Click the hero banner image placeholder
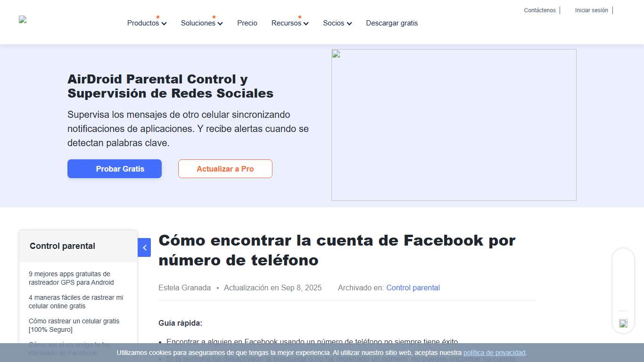The height and width of the screenshot is (362, 644). (454, 124)
